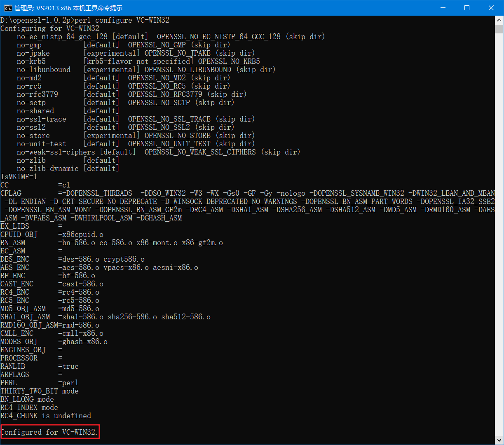Click the 'no-libunbound' option text
Image resolution: width=504 pixels, height=445 pixels.
click(x=44, y=70)
